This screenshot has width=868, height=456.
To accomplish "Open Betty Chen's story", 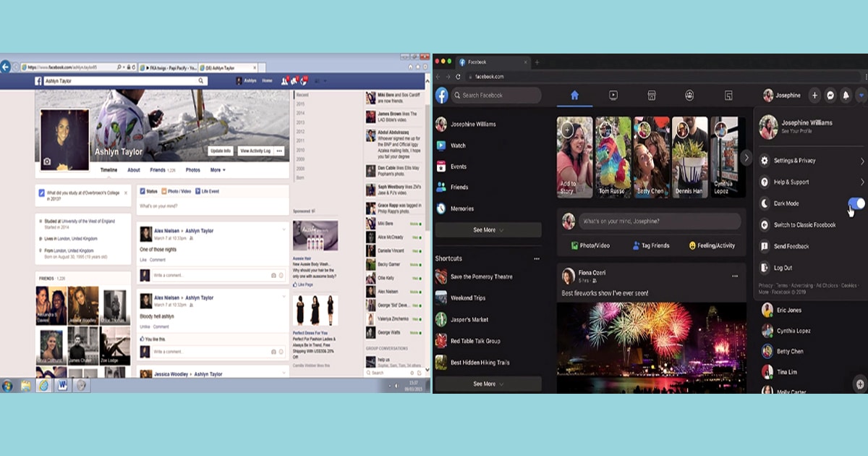I will [x=651, y=157].
